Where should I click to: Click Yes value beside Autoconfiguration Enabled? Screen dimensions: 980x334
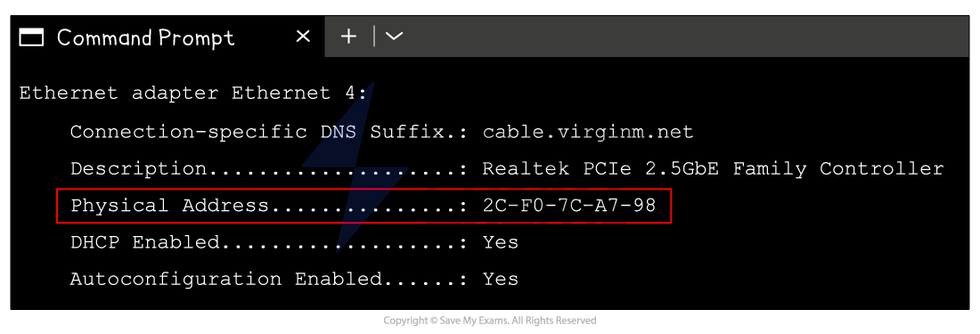point(501,279)
